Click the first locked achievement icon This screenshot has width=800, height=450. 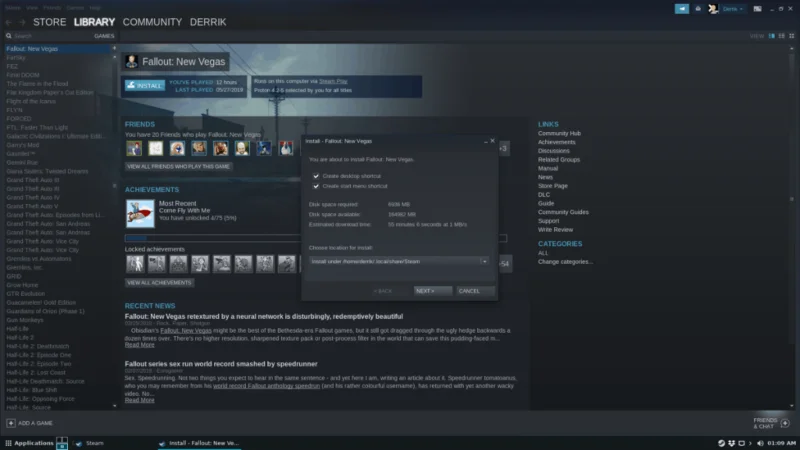135,264
